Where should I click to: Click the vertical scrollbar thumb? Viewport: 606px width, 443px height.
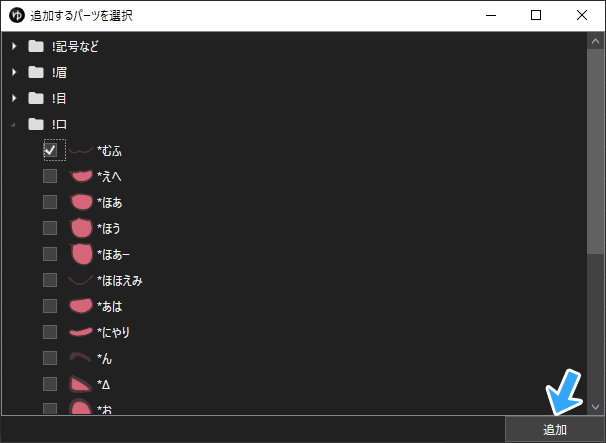pos(596,152)
